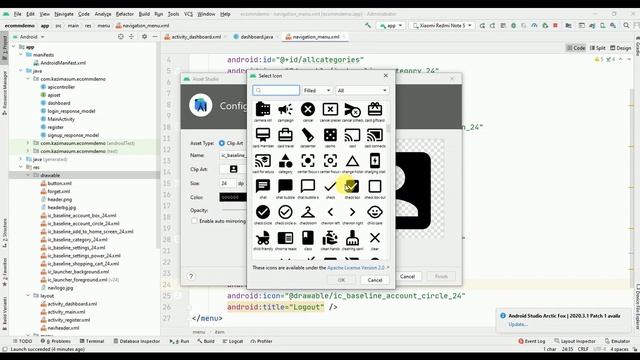Open the Refactor menu
Image resolution: width=640 pixels, height=360 pixels.
tap(124, 14)
